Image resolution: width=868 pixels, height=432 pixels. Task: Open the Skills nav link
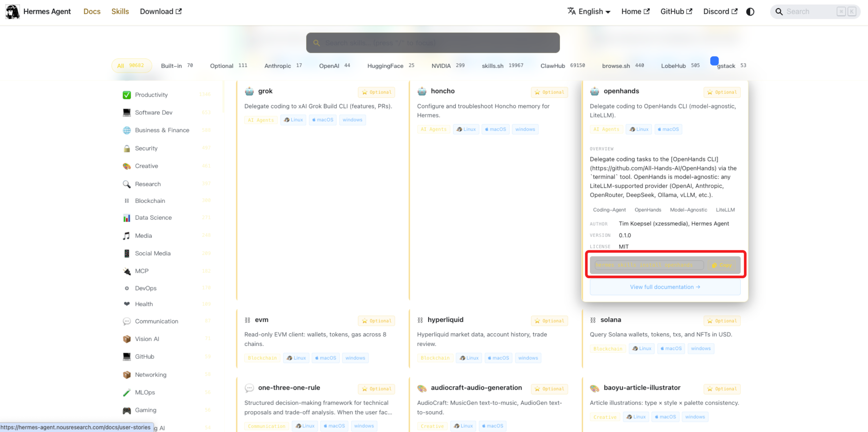point(120,11)
